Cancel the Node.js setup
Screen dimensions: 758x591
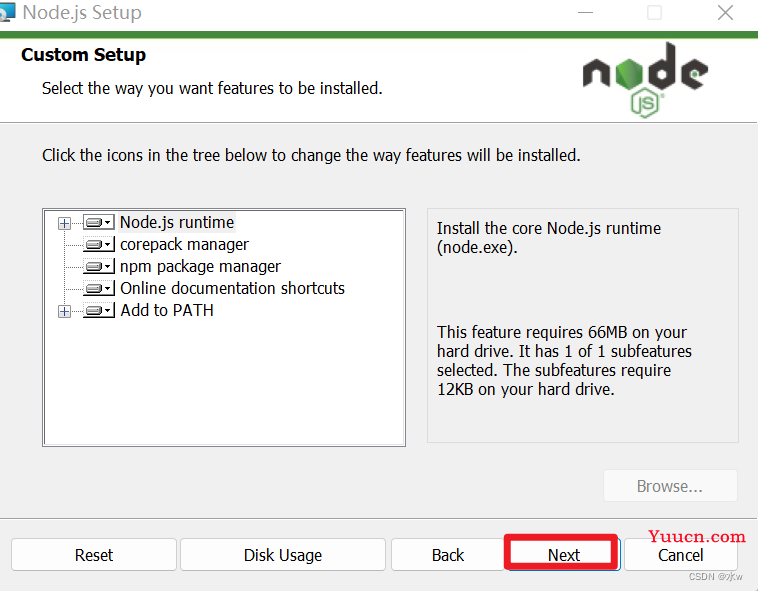coord(681,555)
